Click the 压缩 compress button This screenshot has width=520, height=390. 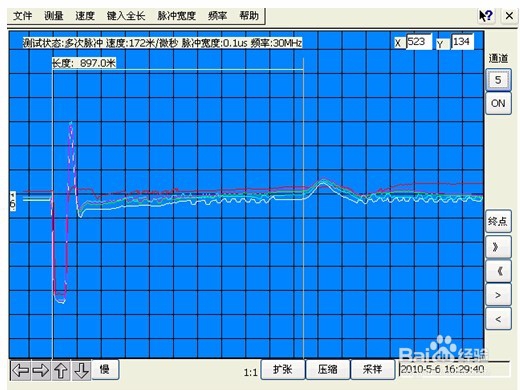(x=328, y=369)
